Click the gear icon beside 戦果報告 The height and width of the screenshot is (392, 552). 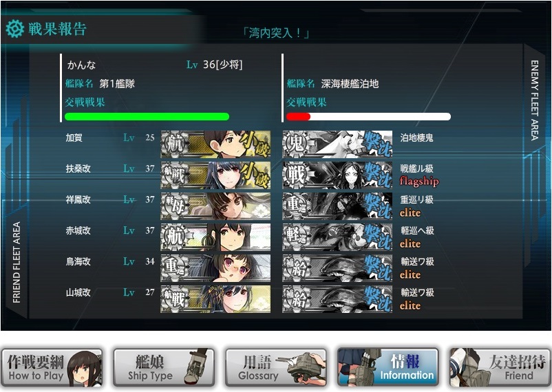14,29
